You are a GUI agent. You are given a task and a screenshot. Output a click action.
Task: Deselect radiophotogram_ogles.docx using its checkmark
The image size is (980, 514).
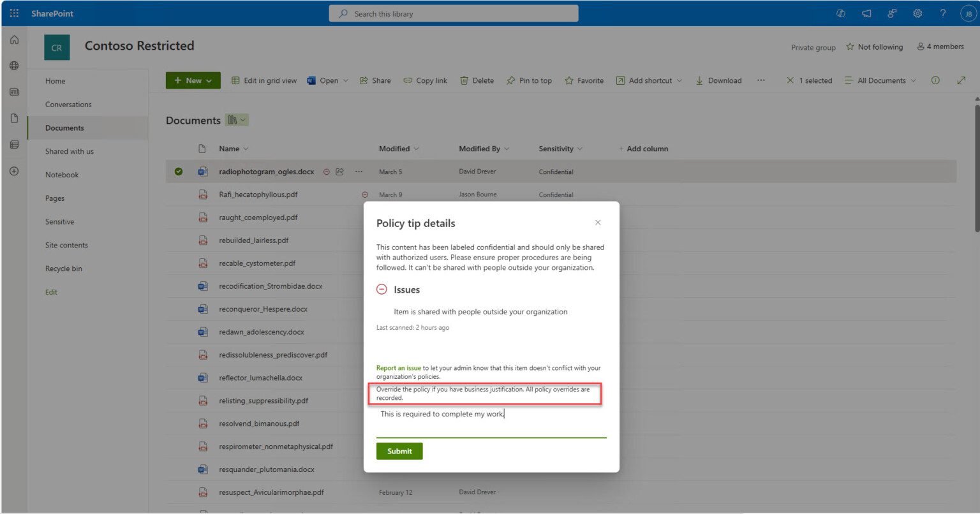point(178,172)
